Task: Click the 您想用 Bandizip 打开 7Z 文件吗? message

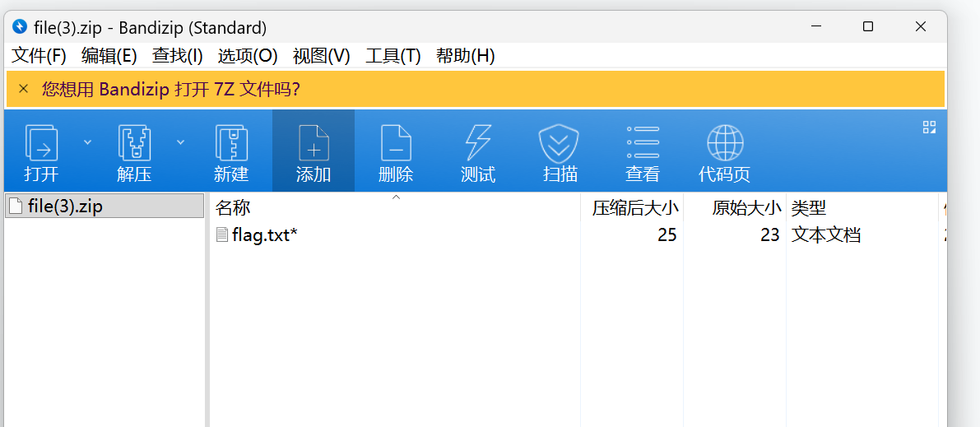Action: 171,90
